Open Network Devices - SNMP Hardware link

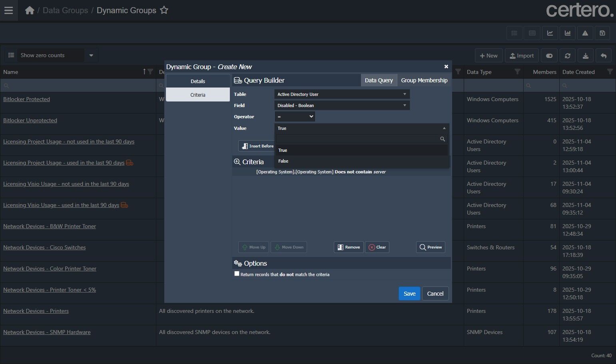pyautogui.click(x=47, y=332)
